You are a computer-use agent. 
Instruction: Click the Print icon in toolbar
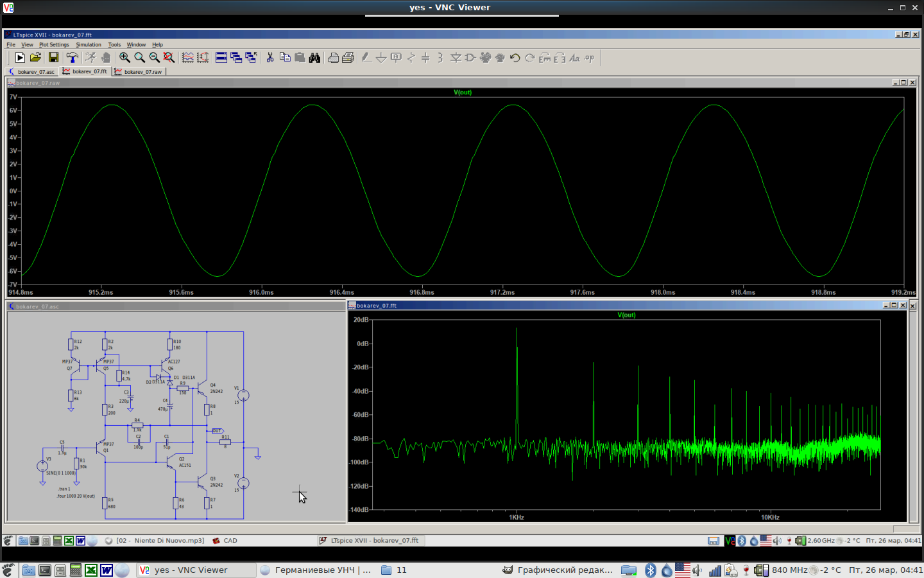(x=348, y=58)
